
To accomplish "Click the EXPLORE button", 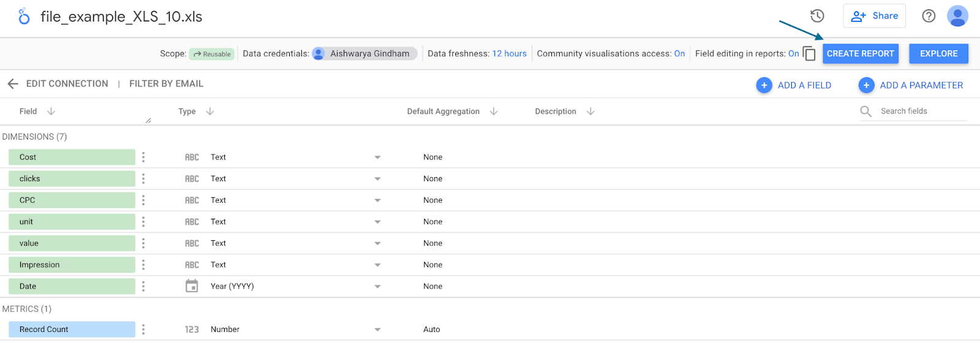I will [938, 54].
